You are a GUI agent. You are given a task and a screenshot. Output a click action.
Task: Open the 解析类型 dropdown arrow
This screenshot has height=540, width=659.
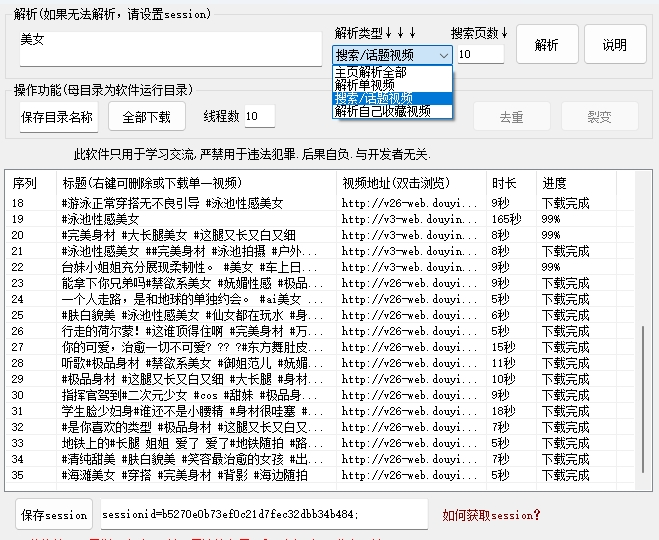pyautogui.click(x=444, y=55)
